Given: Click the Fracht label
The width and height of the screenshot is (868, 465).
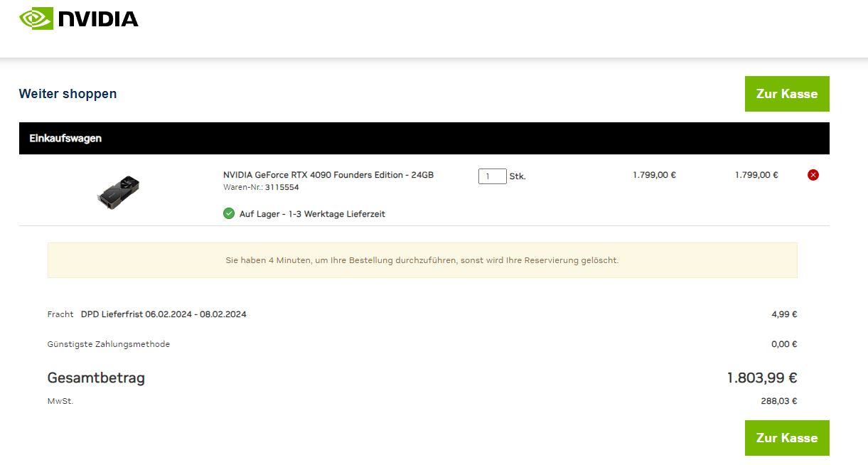Looking at the screenshot, I should click(60, 314).
